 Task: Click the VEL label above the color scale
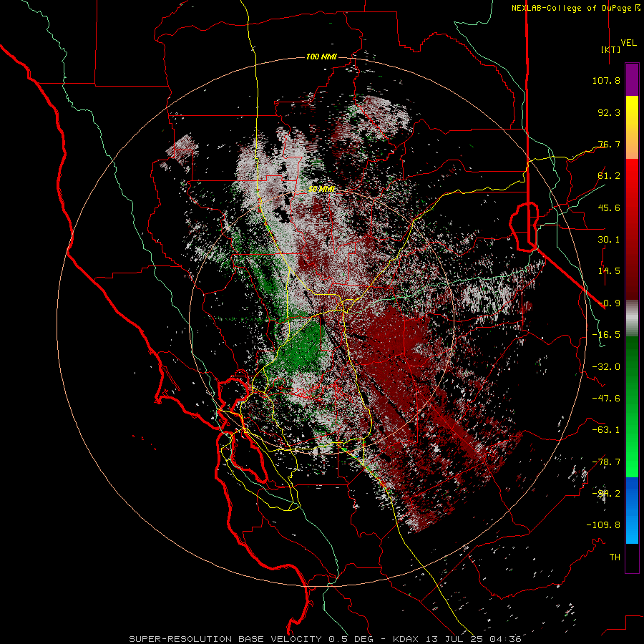[x=628, y=43]
